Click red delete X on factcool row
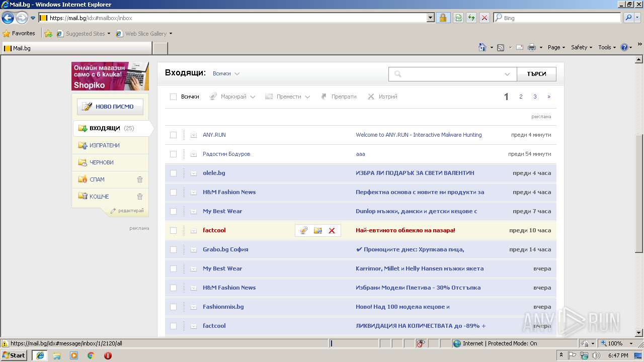Image resolution: width=644 pixels, height=362 pixels. coord(332,230)
